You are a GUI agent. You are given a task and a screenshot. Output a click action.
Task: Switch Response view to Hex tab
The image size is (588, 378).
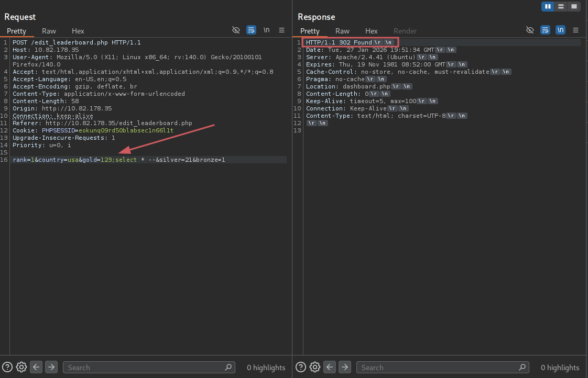click(x=371, y=31)
